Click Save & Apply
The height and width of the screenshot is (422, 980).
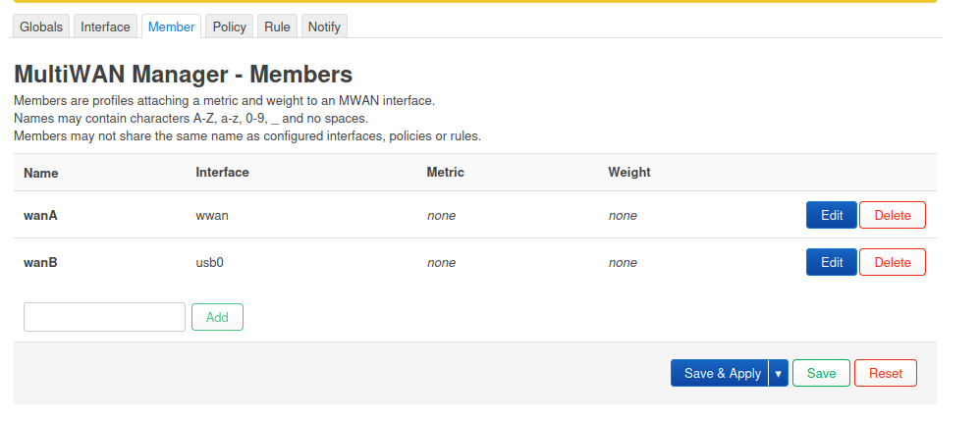[x=722, y=373]
